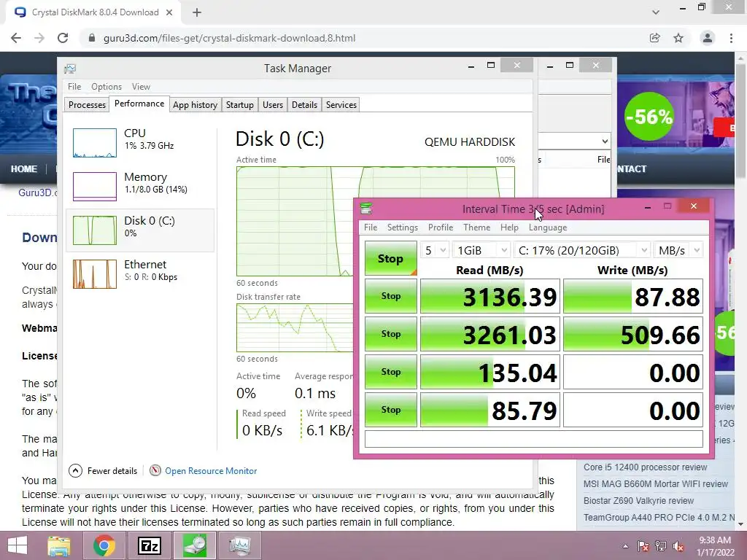Click the share page icon in Chrome

click(x=655, y=38)
